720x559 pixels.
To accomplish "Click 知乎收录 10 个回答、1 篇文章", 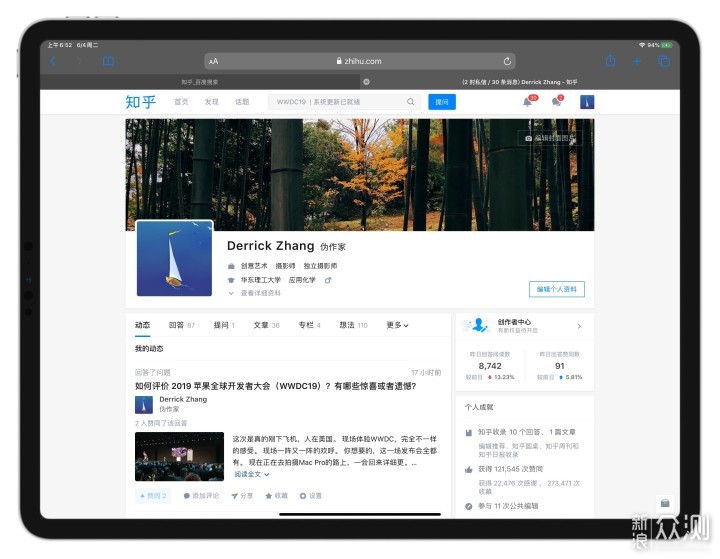I will point(527,432).
